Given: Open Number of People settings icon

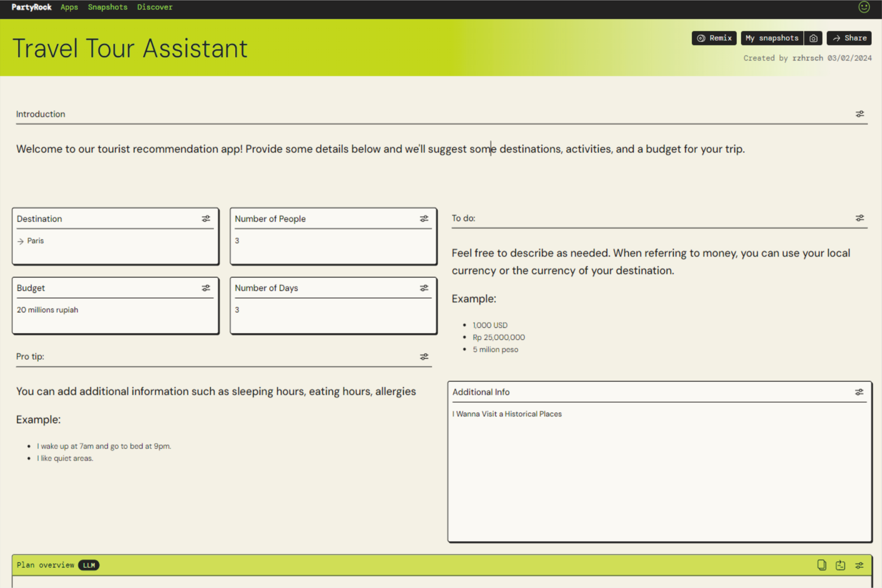Looking at the screenshot, I should point(424,219).
